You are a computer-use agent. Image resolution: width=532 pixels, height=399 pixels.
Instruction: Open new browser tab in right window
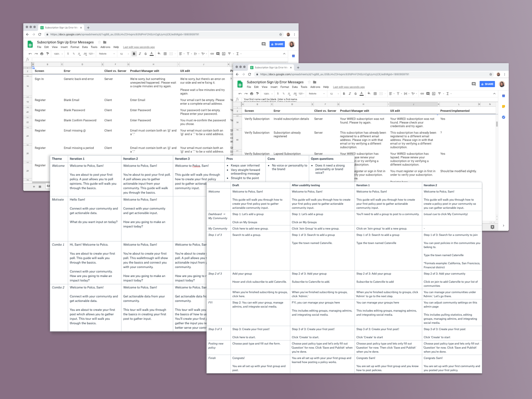[x=298, y=67]
